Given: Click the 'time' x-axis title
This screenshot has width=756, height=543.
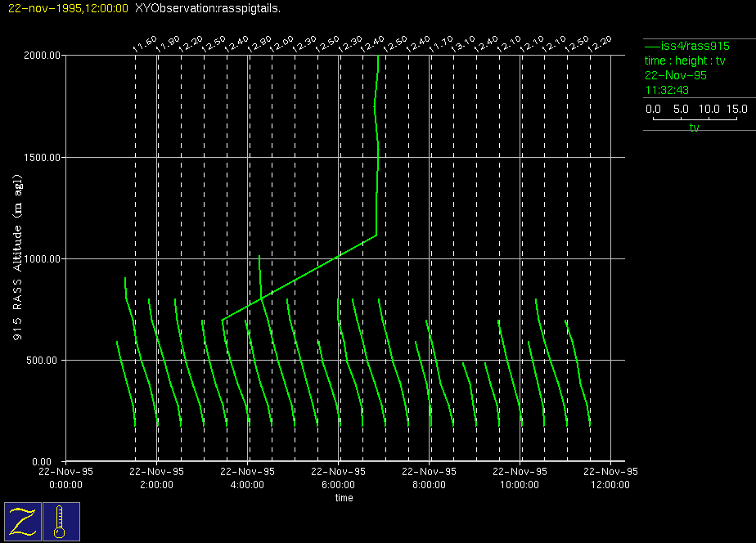Looking at the screenshot, I should click(x=344, y=498).
